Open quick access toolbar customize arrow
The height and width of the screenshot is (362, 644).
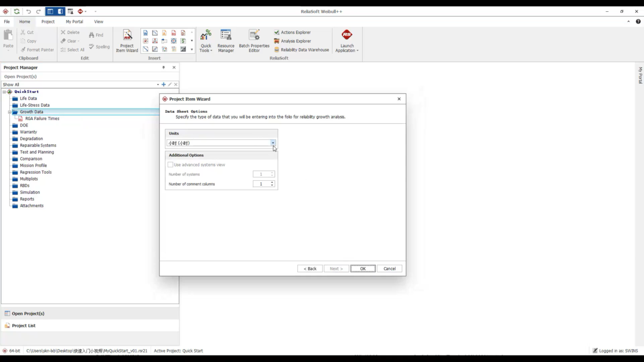pyautogui.click(x=96, y=11)
